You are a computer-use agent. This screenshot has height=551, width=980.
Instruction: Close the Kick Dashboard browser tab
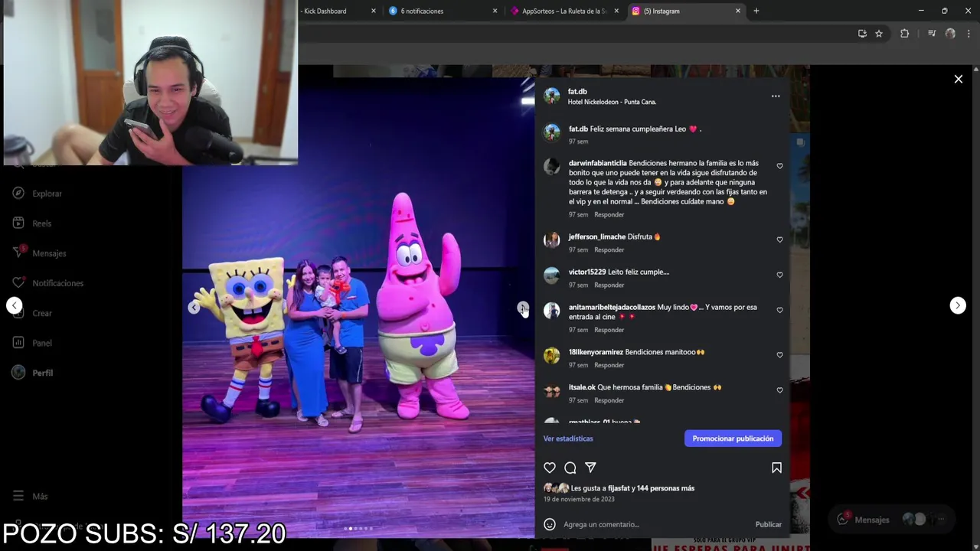pyautogui.click(x=374, y=11)
